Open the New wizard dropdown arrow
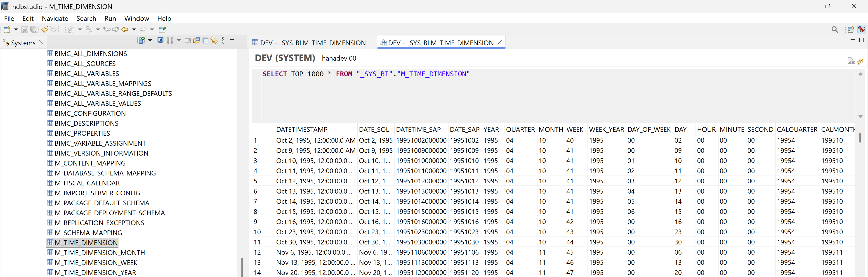868x277 pixels. click(x=16, y=30)
